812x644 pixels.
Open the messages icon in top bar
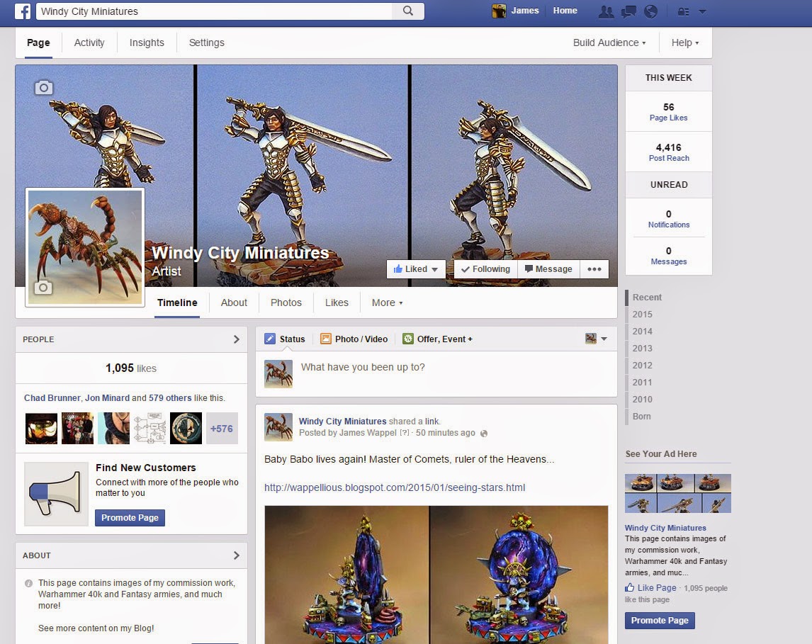pos(628,11)
